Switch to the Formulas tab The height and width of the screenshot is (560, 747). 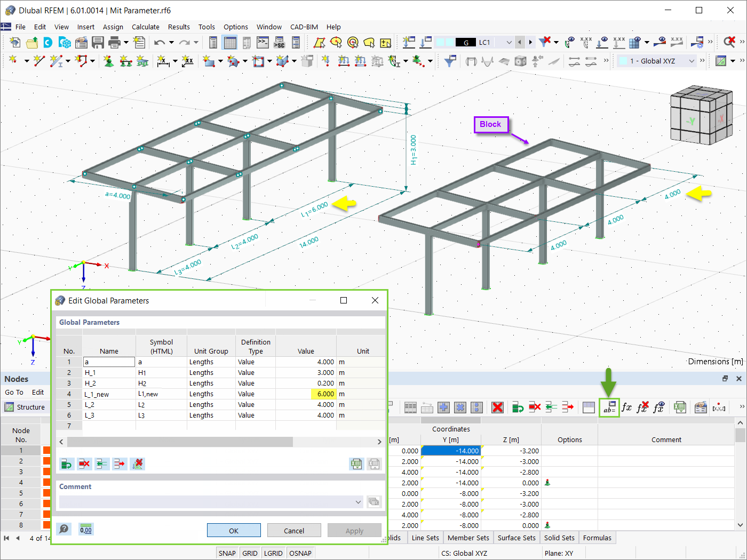pyautogui.click(x=597, y=538)
